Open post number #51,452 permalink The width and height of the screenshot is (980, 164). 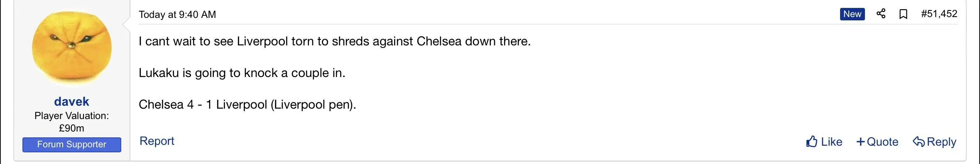click(x=939, y=14)
